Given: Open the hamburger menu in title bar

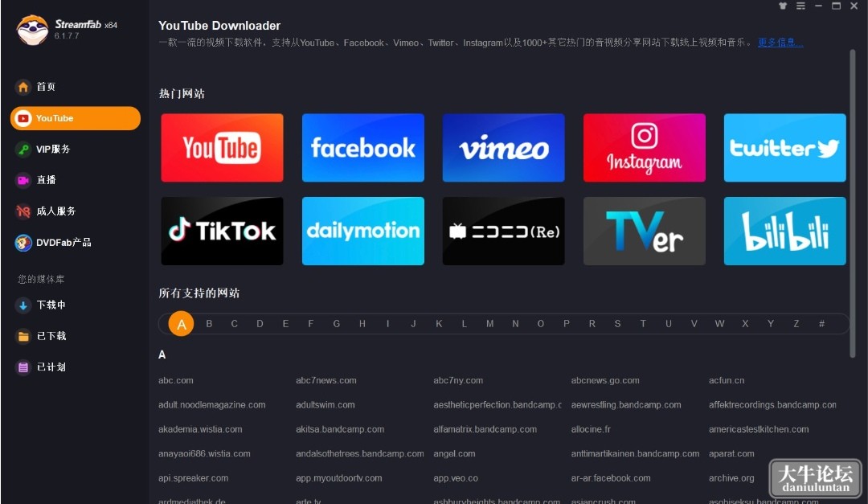Looking at the screenshot, I should (x=800, y=6).
